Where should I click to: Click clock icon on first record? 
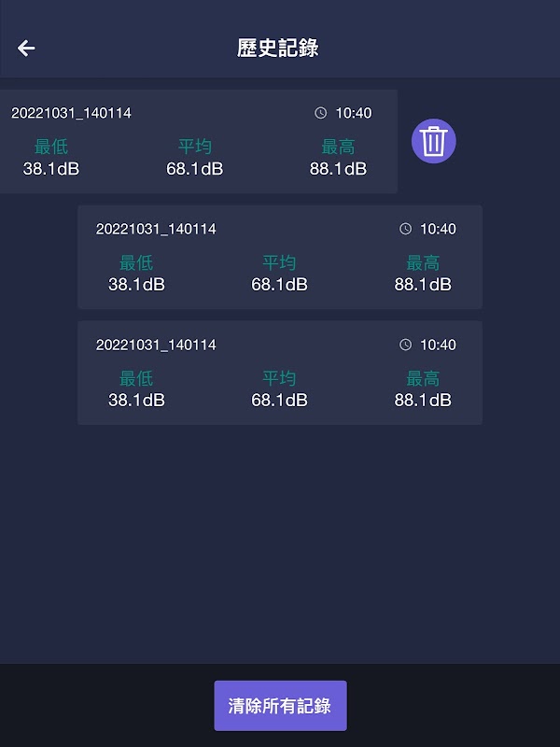pos(321,113)
